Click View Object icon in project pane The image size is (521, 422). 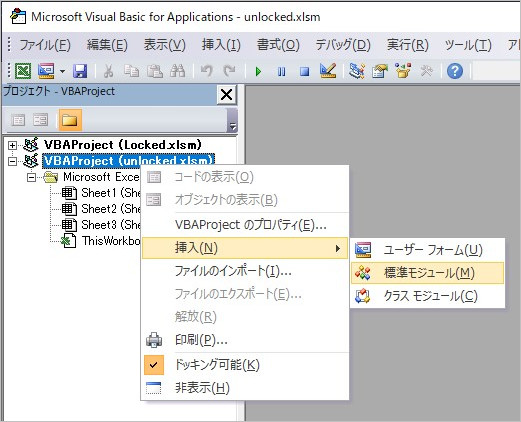[41, 120]
